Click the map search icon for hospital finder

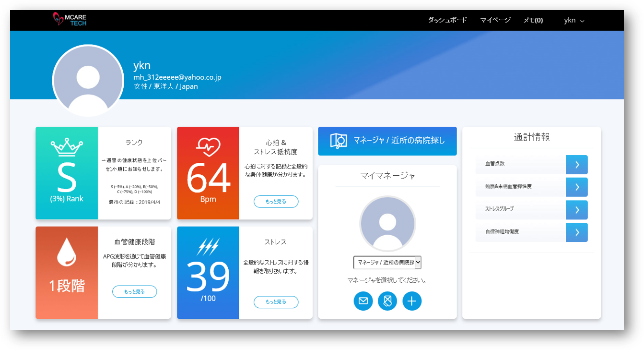click(x=339, y=141)
